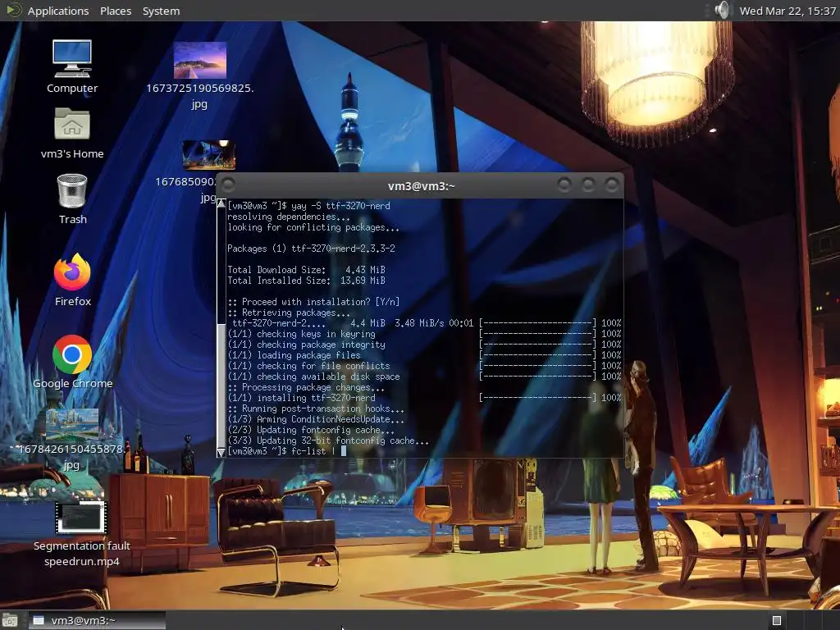This screenshot has width=840, height=630.
Task: Click the show desktop button in the bottom panel
Action: click(x=10, y=620)
